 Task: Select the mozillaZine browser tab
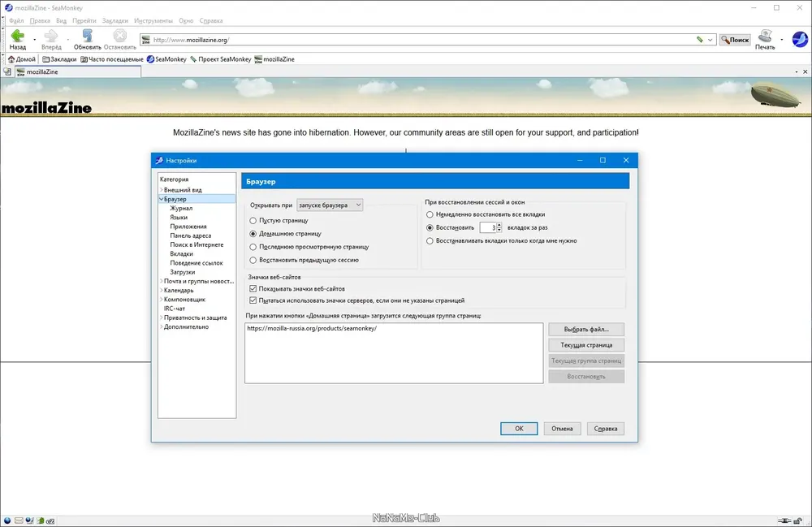[78, 72]
